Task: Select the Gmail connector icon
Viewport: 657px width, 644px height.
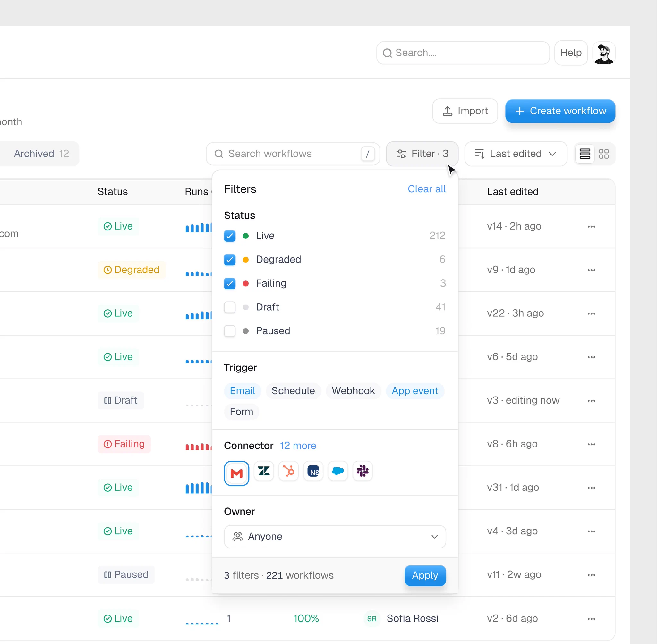Action: 236,473
